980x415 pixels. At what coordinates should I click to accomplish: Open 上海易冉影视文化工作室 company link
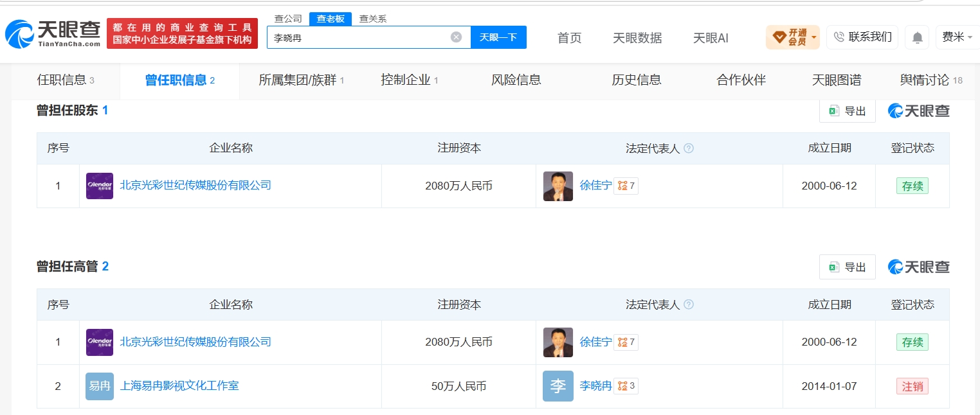click(179, 386)
